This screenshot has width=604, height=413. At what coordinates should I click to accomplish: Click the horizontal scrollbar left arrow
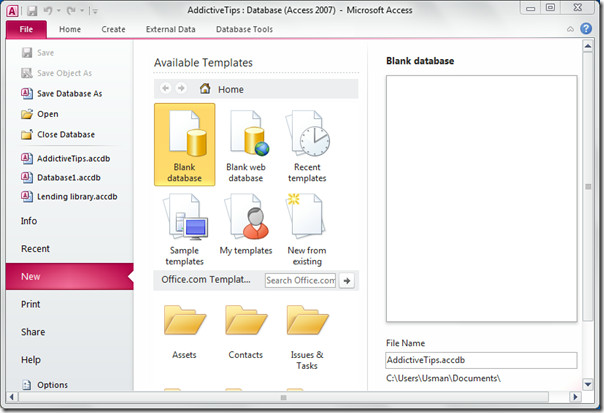12,396
